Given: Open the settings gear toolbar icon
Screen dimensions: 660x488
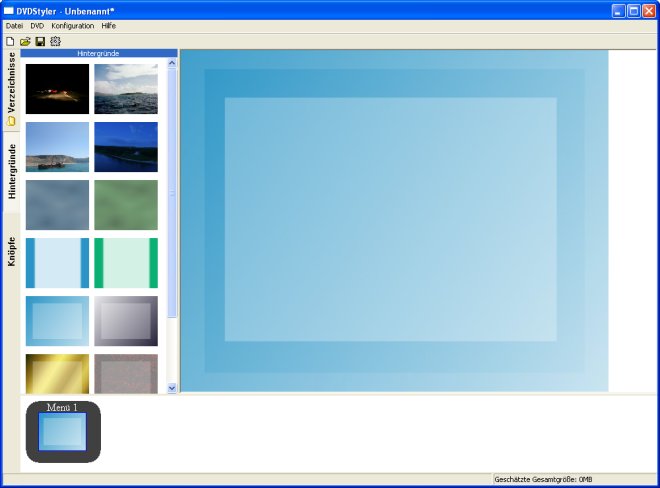Looking at the screenshot, I should coord(56,41).
